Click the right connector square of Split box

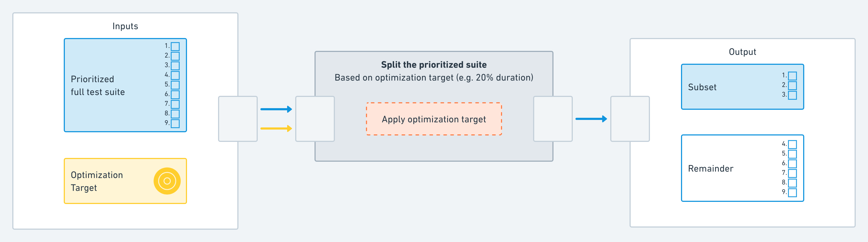pyautogui.click(x=553, y=119)
